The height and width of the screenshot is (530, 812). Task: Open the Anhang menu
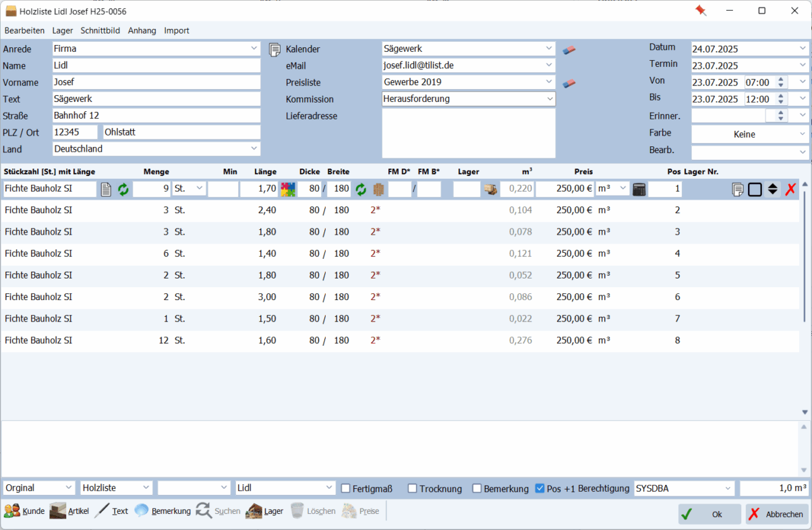click(142, 30)
